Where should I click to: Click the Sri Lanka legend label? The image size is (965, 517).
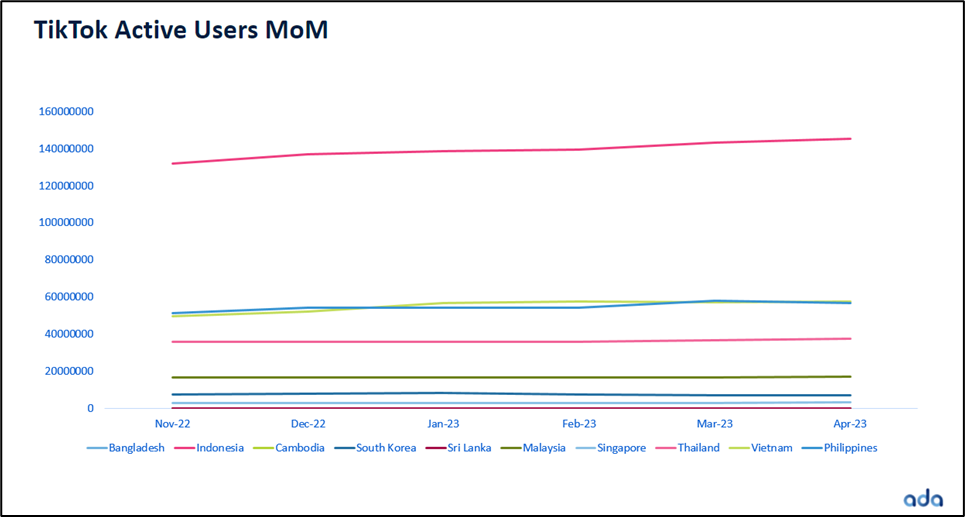(468, 448)
